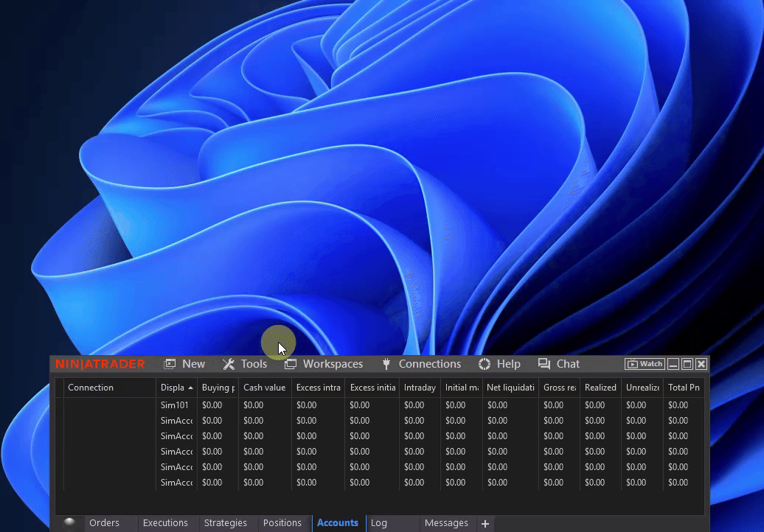Click the connection status orb indicator
The height and width of the screenshot is (532, 764).
[69, 522]
